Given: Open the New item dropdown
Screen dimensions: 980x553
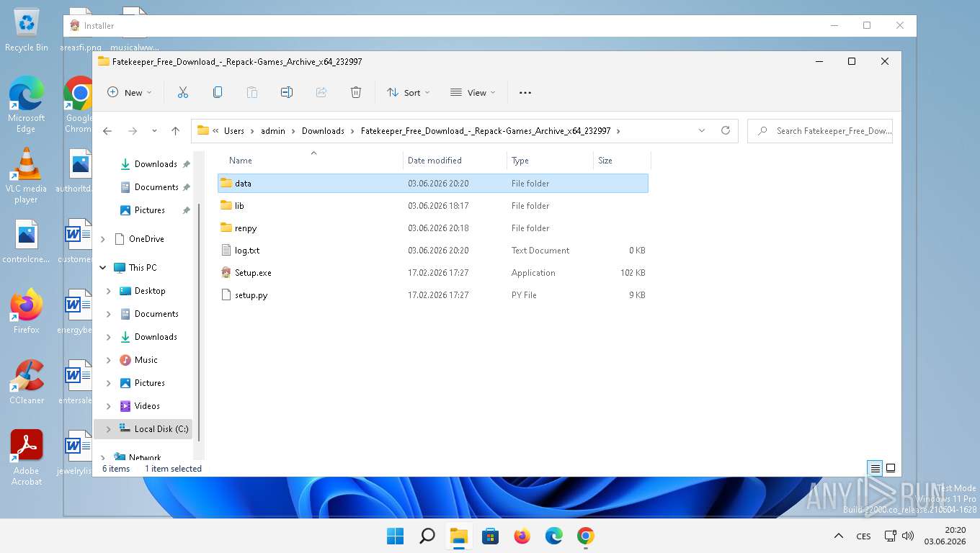Looking at the screenshot, I should [130, 92].
